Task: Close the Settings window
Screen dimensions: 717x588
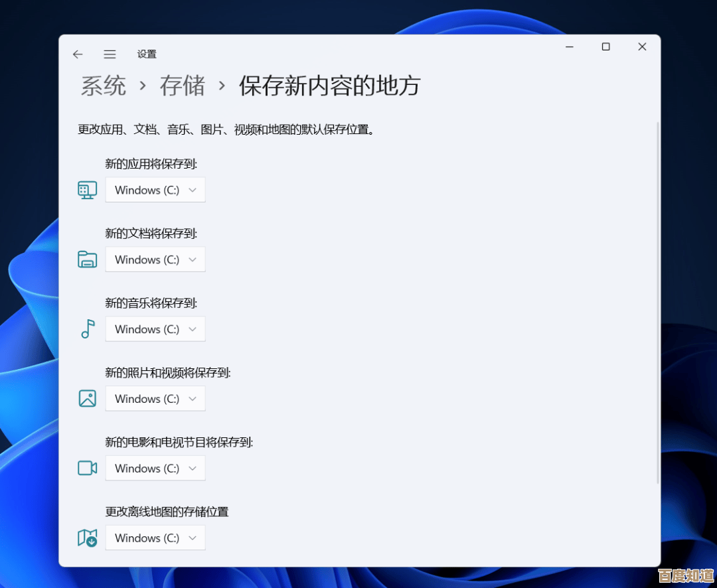Action: point(642,46)
